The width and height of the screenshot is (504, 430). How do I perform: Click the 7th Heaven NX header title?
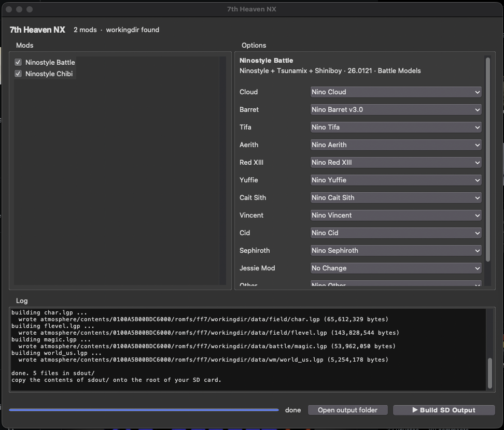point(37,30)
